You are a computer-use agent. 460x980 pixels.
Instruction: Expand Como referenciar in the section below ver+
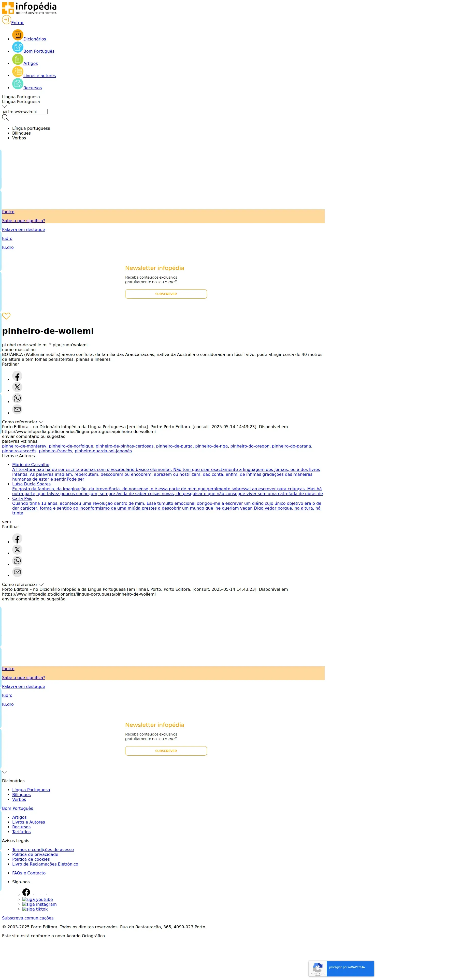pos(41,584)
